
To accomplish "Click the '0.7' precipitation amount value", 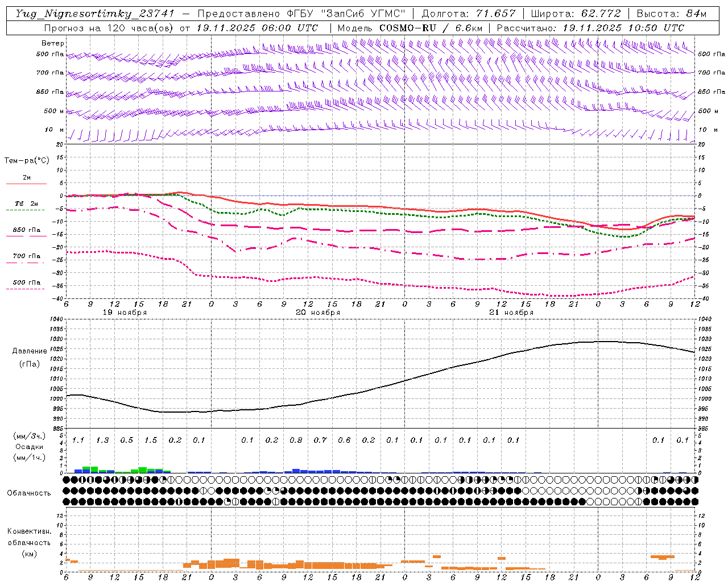I will tap(320, 440).
